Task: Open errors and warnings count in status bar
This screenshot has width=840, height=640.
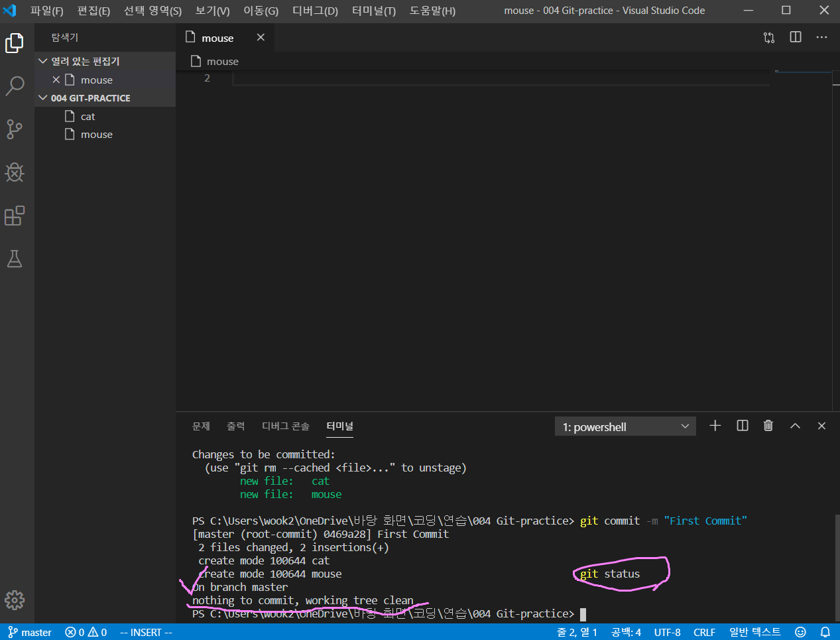Action: [86, 632]
